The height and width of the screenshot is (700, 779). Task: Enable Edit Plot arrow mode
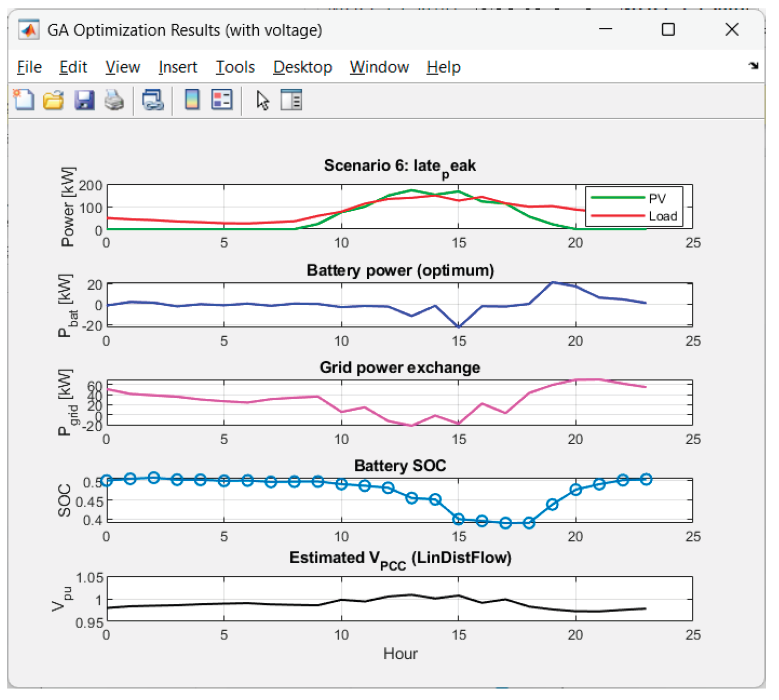[x=262, y=100]
